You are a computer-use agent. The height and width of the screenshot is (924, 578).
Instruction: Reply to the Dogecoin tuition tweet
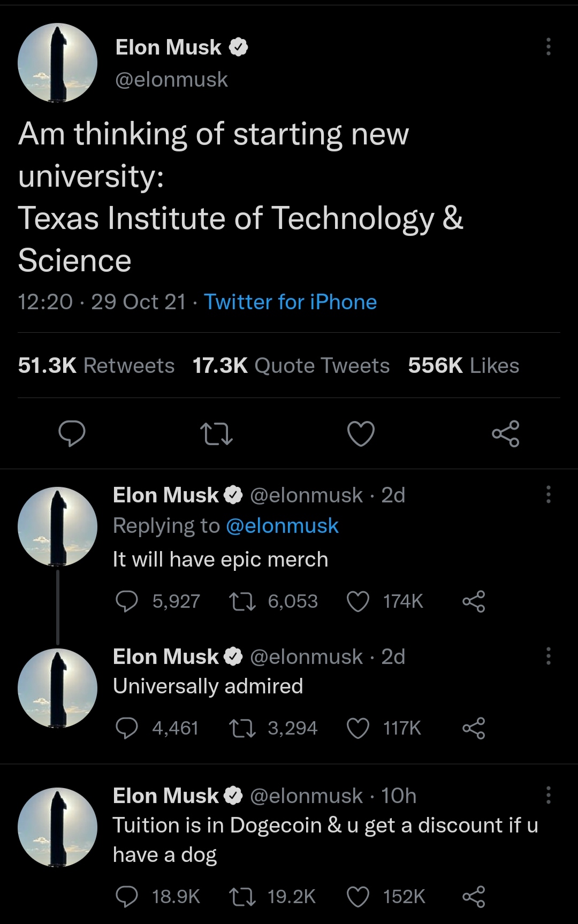(x=127, y=897)
